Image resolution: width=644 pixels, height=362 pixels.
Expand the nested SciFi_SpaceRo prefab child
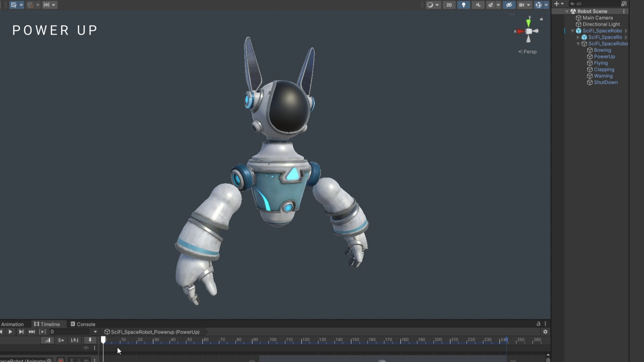(x=578, y=37)
